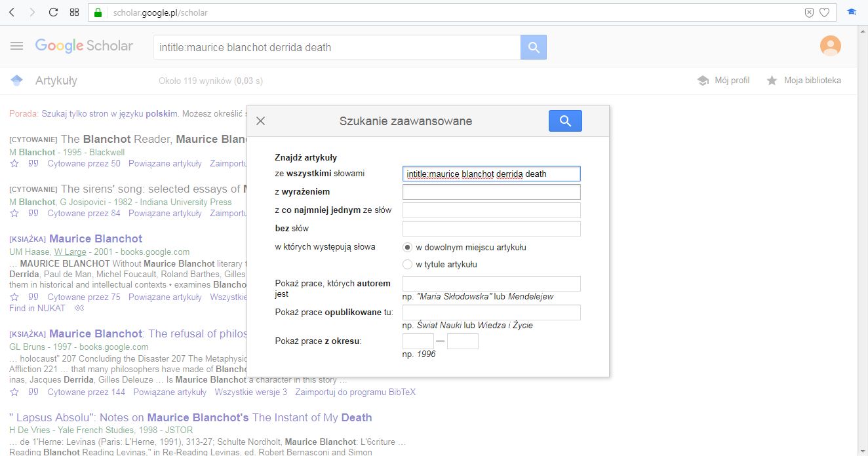
Task: Save the Maurice Blanchot book result star
Action: [x=14, y=297]
